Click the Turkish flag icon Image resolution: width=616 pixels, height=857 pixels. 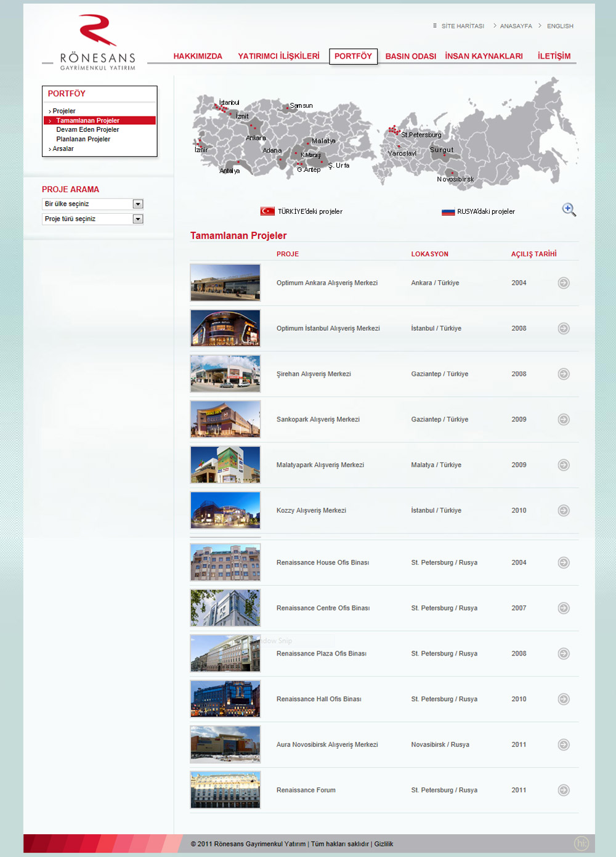[267, 211]
